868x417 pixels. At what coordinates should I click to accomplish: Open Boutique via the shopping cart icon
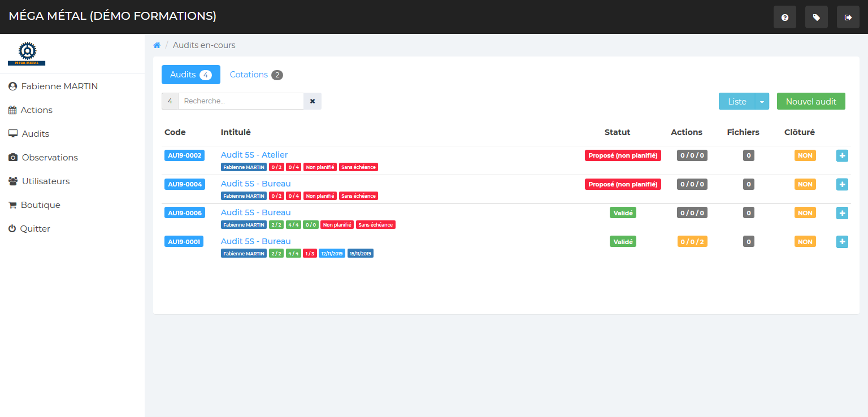[x=12, y=205]
